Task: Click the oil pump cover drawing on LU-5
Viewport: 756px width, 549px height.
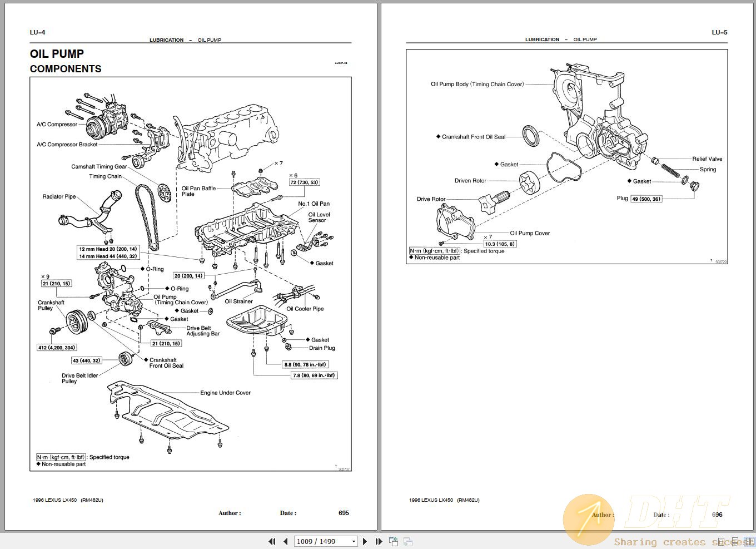Action: pos(456,222)
